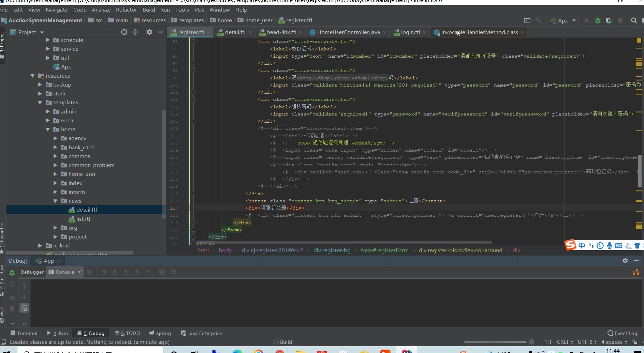Click the locate-file target icon in Project panel
Image resolution: width=644 pixels, height=353 pixels.
(124, 32)
